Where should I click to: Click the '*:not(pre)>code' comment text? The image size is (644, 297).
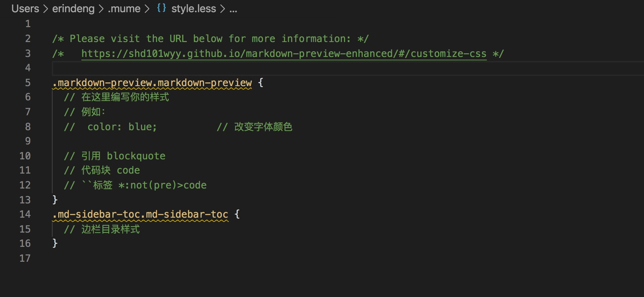pos(162,185)
